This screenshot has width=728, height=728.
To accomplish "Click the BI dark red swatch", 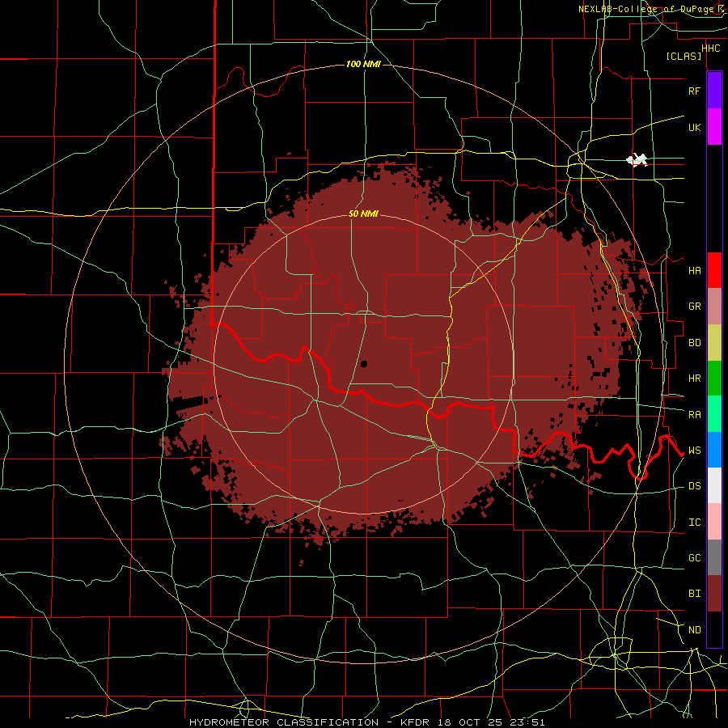I will 714,594.
